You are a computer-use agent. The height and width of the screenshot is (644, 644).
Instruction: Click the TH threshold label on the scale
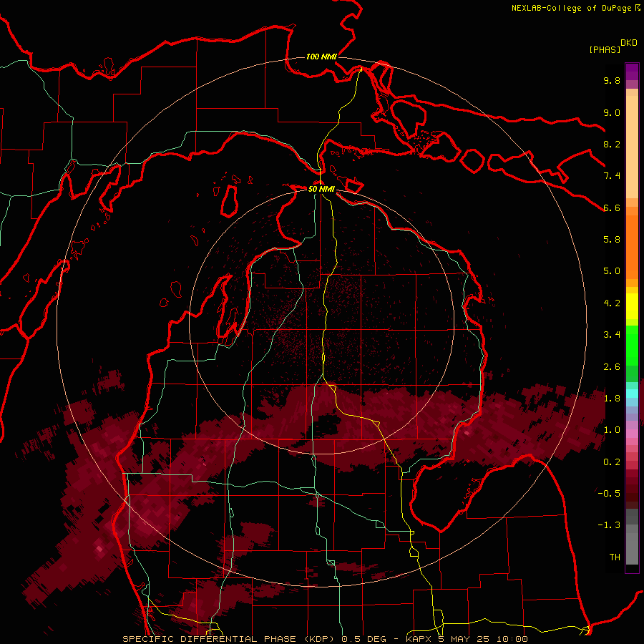coord(615,557)
